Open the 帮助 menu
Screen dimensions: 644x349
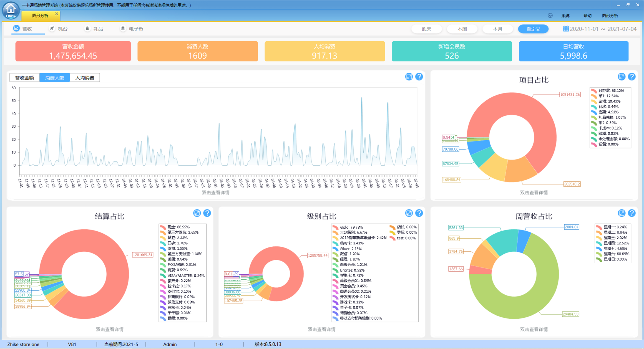[x=587, y=16]
